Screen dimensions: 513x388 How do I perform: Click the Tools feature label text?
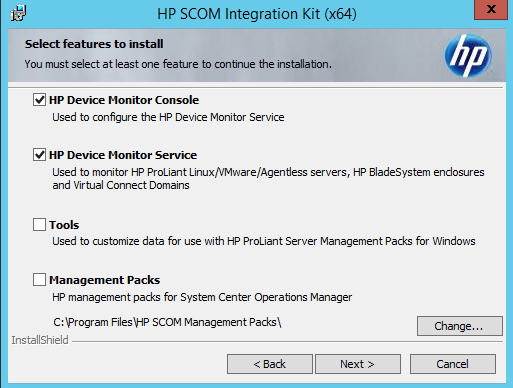[64, 225]
